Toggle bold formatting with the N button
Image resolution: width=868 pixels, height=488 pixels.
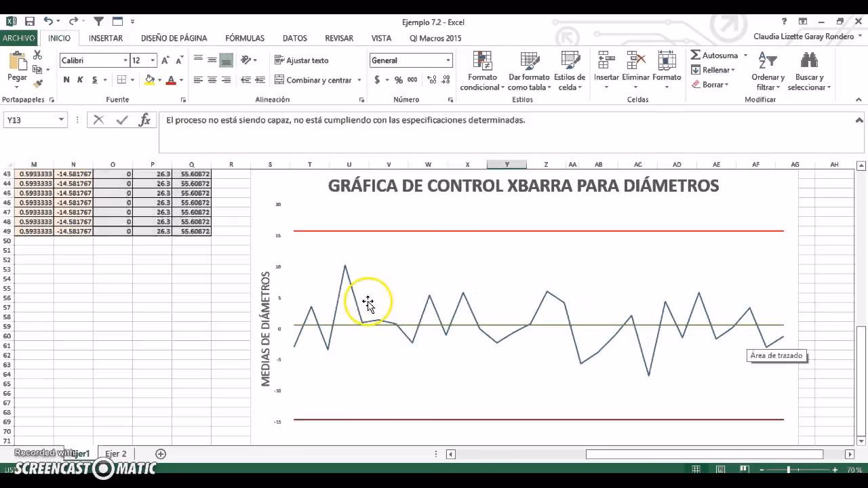[65, 80]
